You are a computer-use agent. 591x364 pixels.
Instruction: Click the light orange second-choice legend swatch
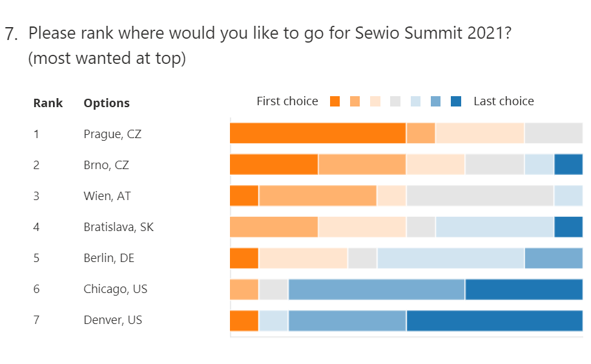tap(355, 101)
